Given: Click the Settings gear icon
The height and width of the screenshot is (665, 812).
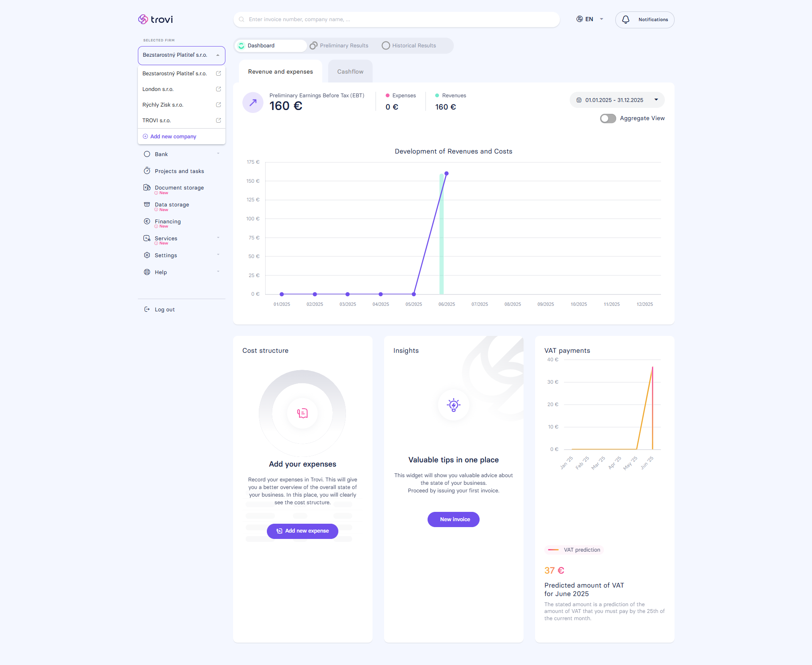Looking at the screenshot, I should 147,255.
